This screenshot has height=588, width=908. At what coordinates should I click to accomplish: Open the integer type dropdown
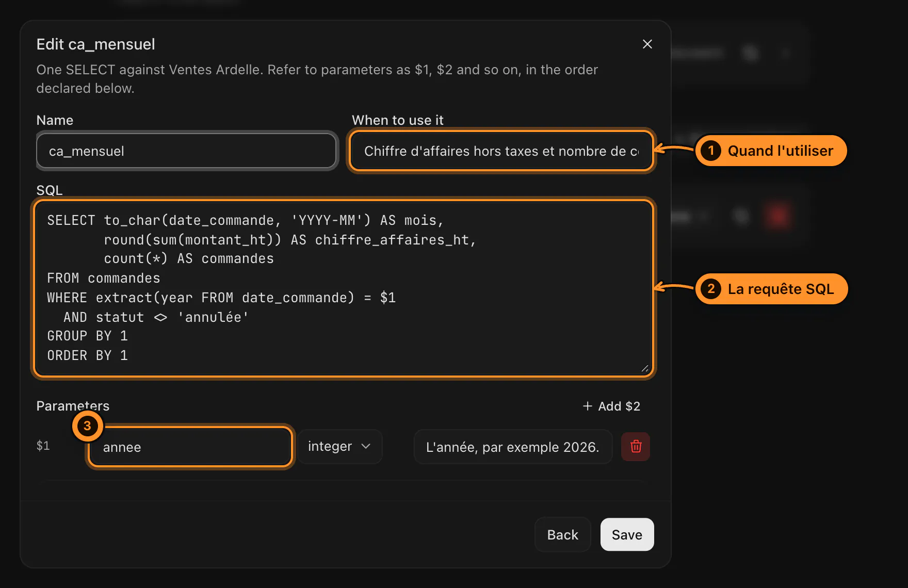point(339,447)
